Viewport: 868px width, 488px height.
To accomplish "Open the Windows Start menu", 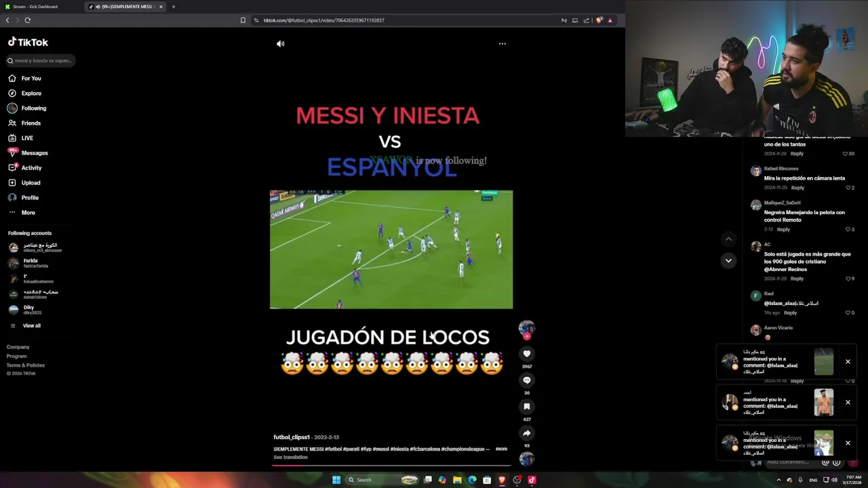I will click(336, 480).
